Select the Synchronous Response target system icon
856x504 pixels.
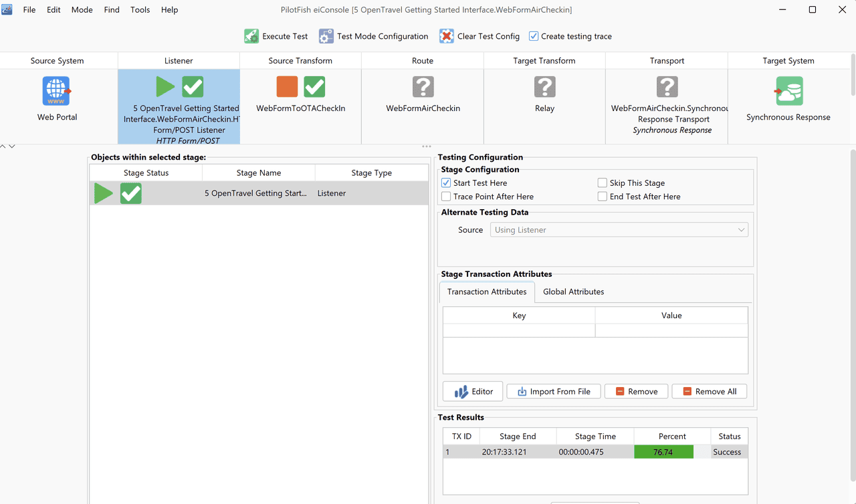788,91
